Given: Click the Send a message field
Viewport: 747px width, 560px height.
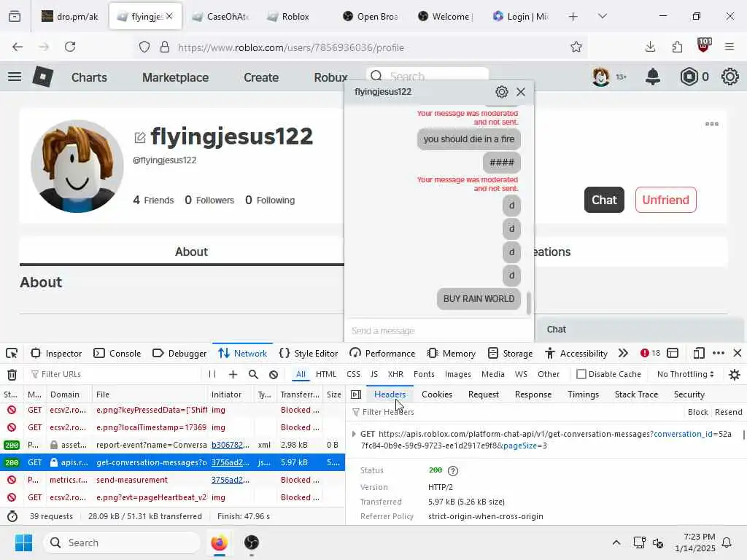Looking at the screenshot, I should click(438, 330).
